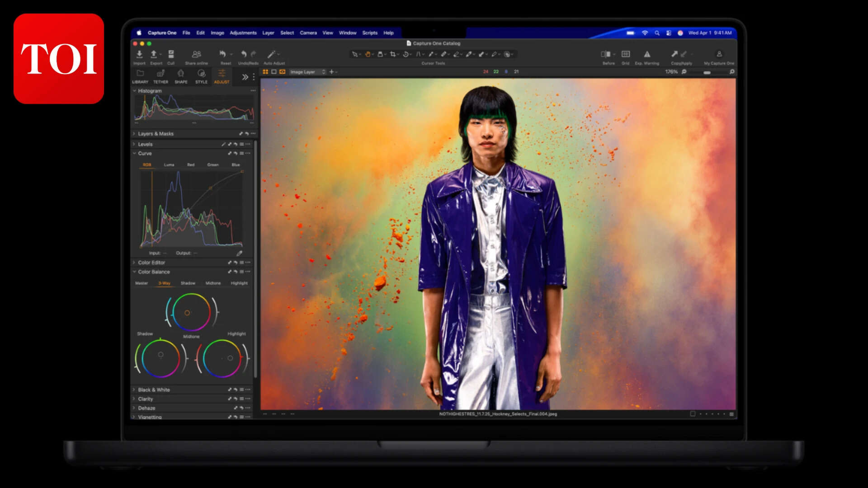Image resolution: width=868 pixels, height=488 pixels.
Task: Select the Crop tool in Cursor Tools
Action: (x=392, y=54)
